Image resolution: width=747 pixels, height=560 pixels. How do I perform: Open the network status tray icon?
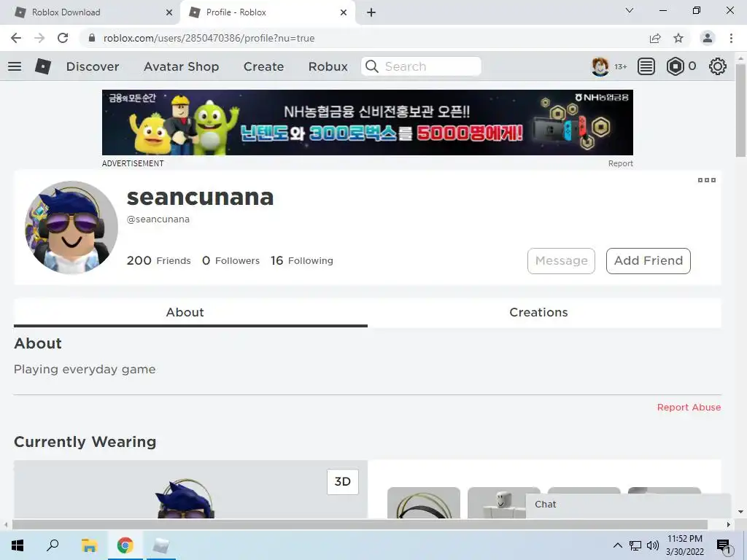tap(635, 545)
